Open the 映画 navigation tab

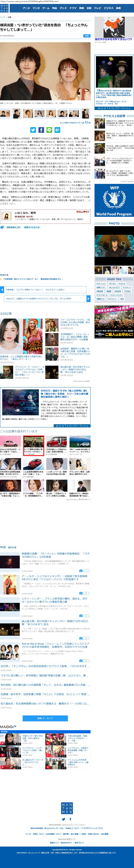[x=81, y=8]
